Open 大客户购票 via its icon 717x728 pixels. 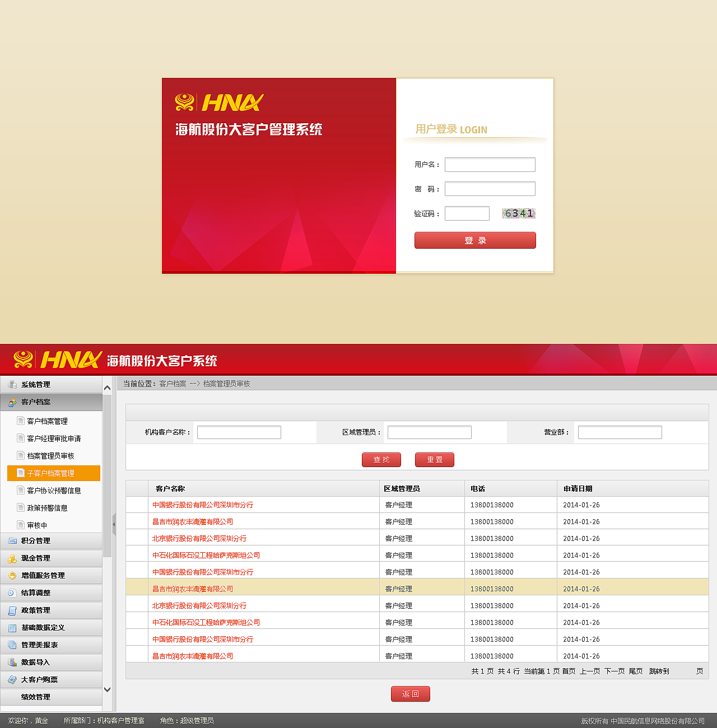[12, 680]
